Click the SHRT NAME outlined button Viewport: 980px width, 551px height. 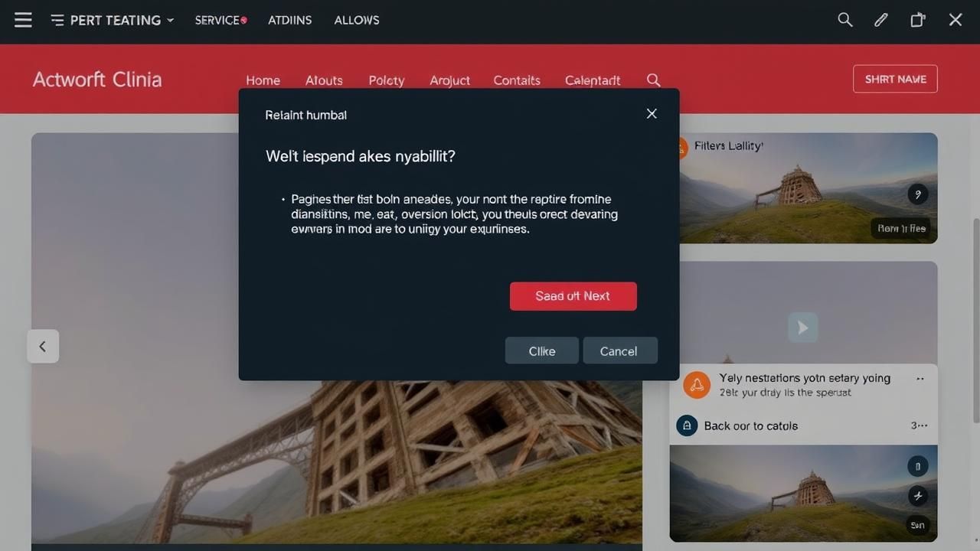click(x=895, y=79)
